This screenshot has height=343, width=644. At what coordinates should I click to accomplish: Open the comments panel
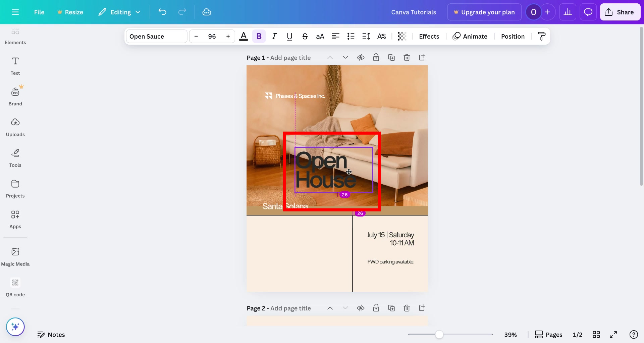point(588,12)
